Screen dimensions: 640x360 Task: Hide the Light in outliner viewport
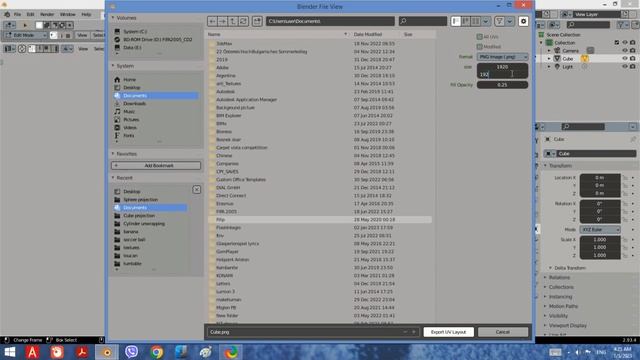click(625, 67)
